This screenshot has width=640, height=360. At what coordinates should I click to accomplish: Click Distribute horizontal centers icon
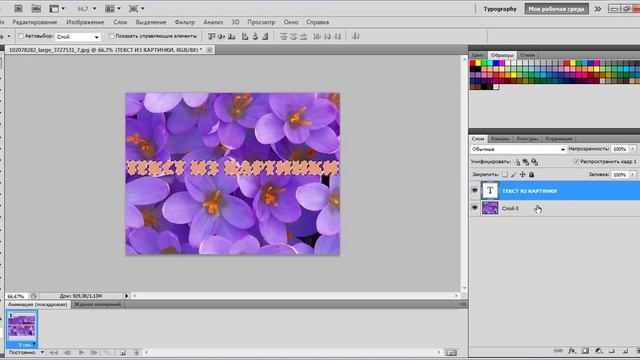click(x=327, y=36)
